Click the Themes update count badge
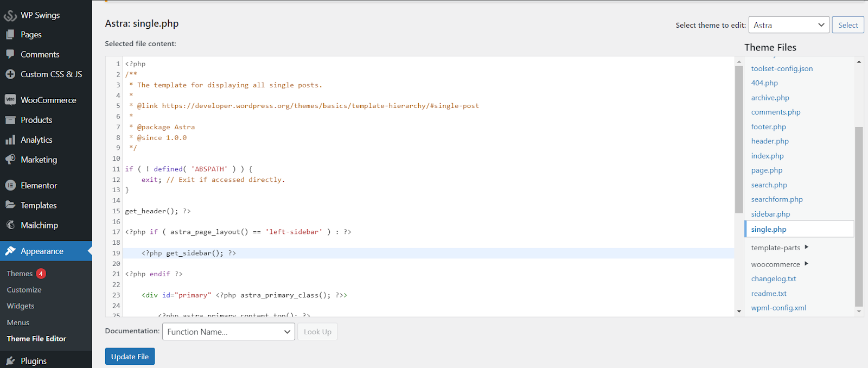 (x=41, y=274)
